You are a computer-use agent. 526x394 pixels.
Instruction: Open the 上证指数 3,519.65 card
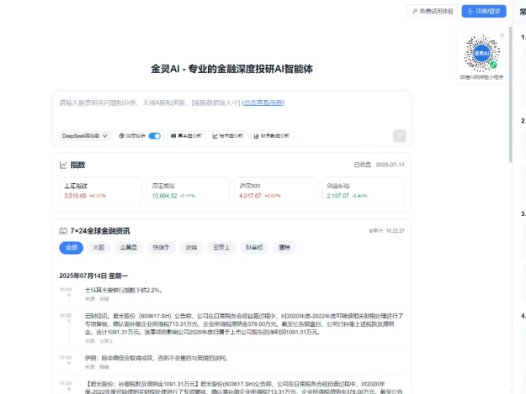(100, 190)
